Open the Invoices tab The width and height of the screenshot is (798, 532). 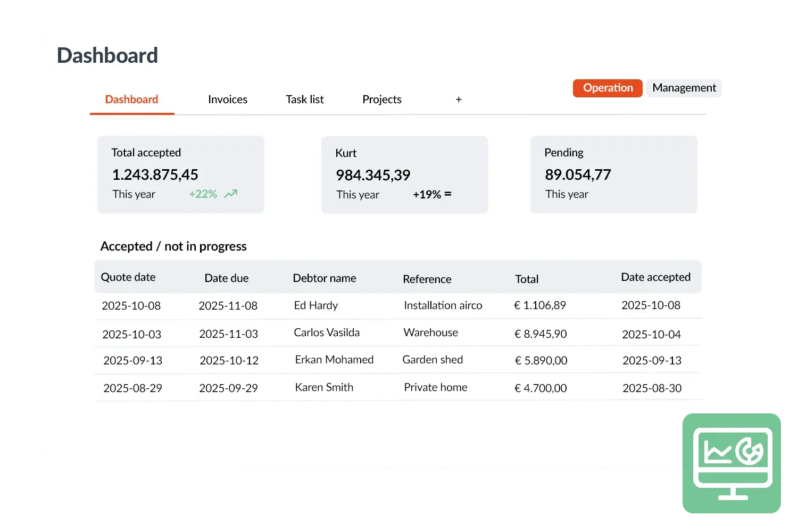tap(227, 99)
